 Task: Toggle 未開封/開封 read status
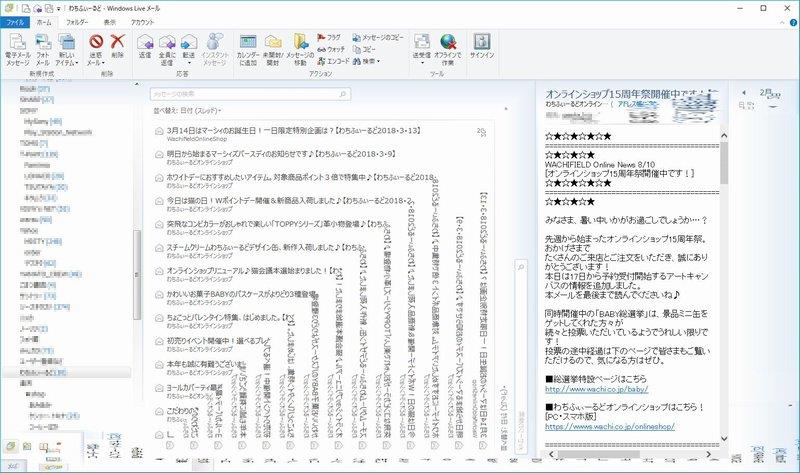[273, 49]
